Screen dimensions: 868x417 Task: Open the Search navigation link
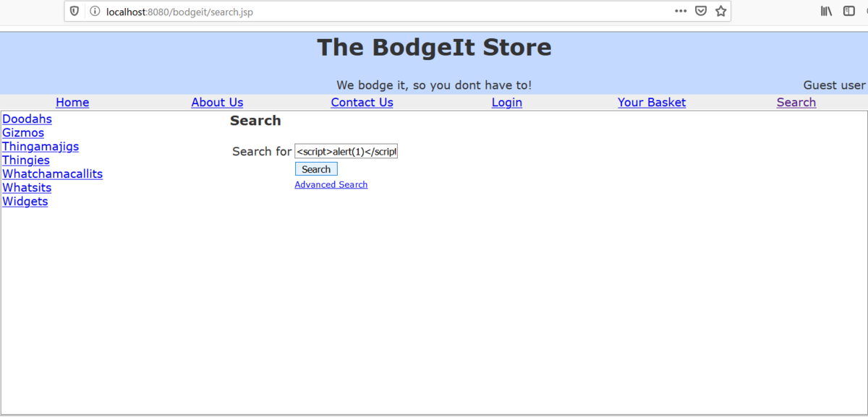pos(796,103)
